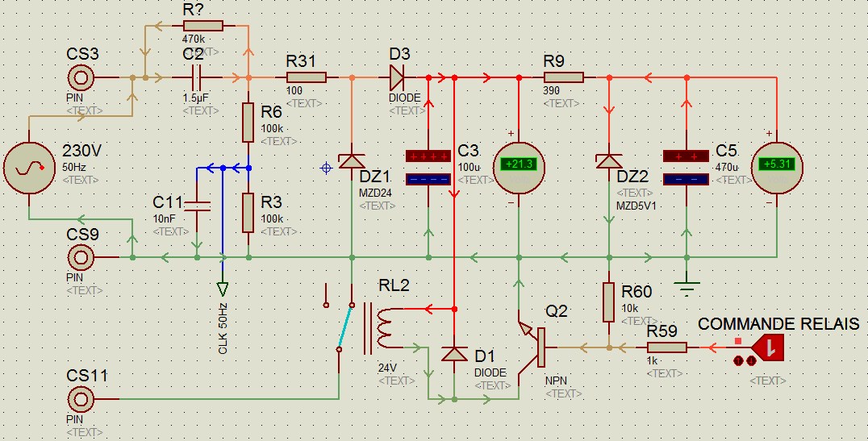This screenshot has height=441, width=868.
Task: Click the C11 10nF capacitor
Action: click(x=197, y=206)
